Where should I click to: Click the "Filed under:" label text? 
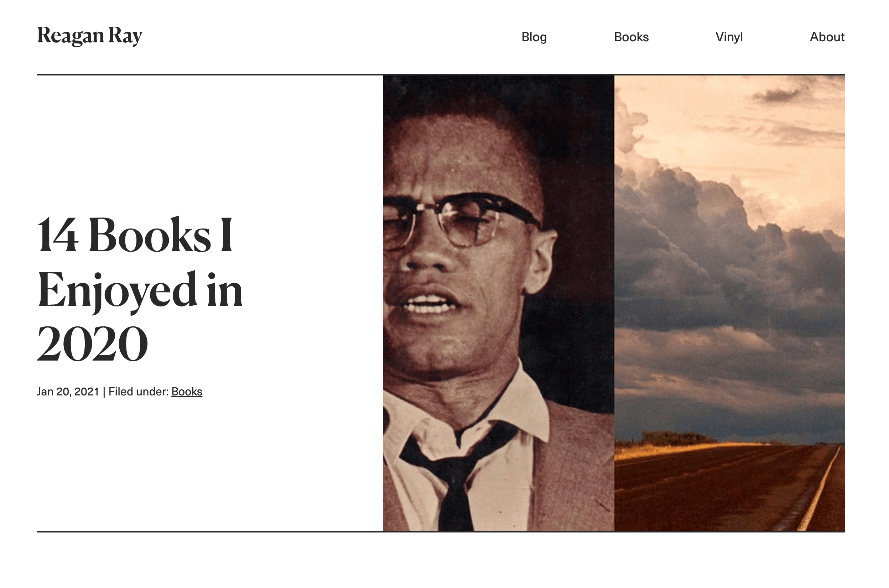tap(139, 392)
